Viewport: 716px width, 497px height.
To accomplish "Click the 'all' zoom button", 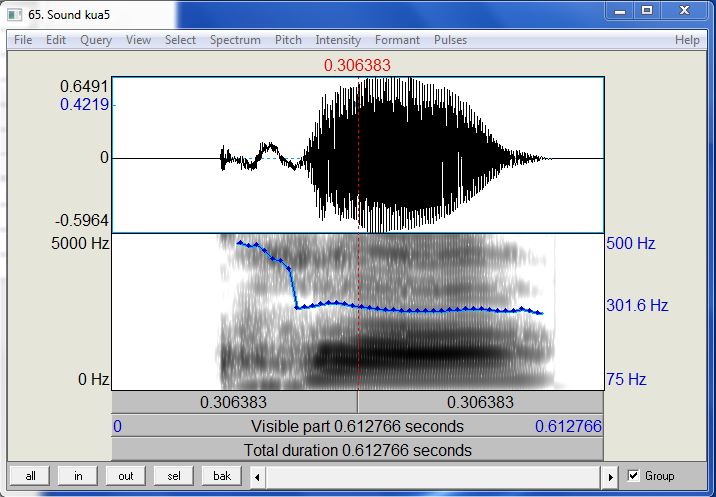I will (x=30, y=476).
